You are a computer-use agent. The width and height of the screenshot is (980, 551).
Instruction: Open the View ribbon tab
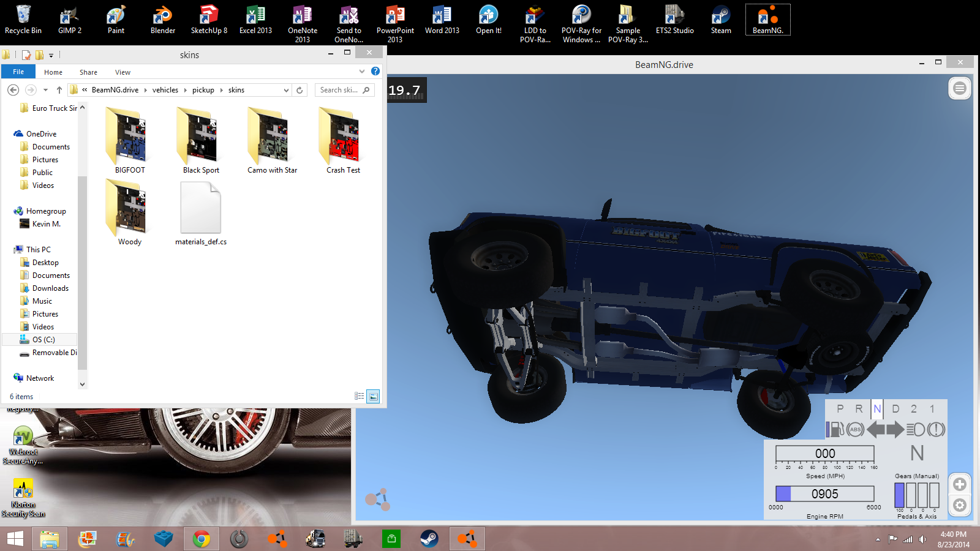(x=123, y=72)
